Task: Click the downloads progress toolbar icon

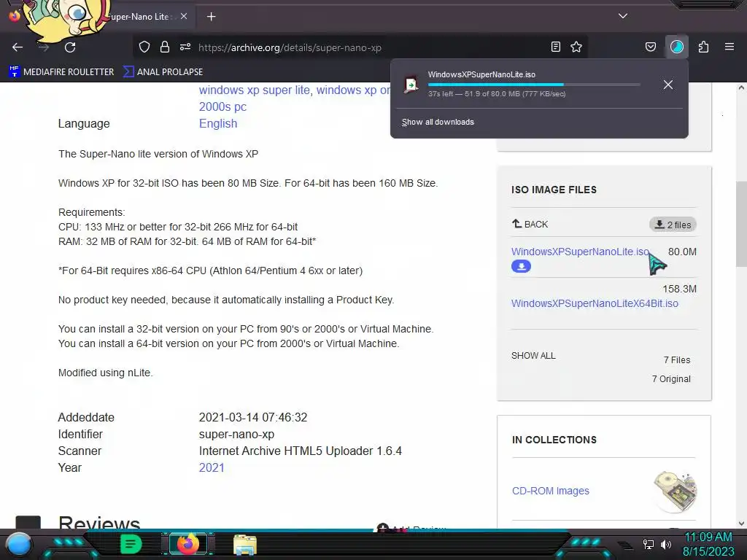Action: tap(677, 47)
